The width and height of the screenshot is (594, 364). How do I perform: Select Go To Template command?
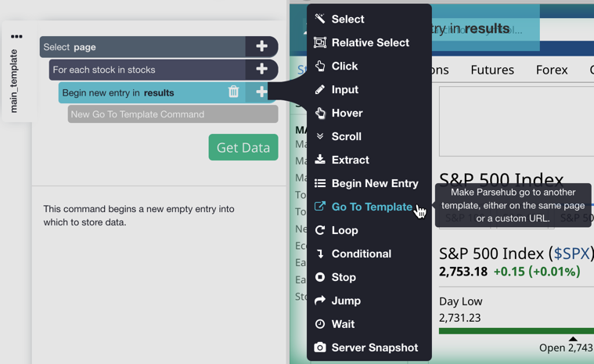coord(371,207)
